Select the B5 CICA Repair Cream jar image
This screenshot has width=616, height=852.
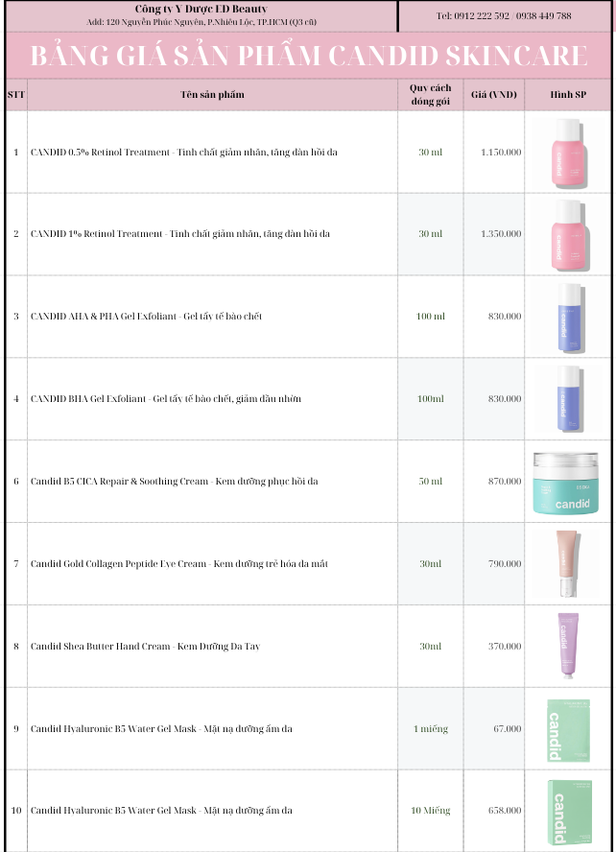(570, 483)
